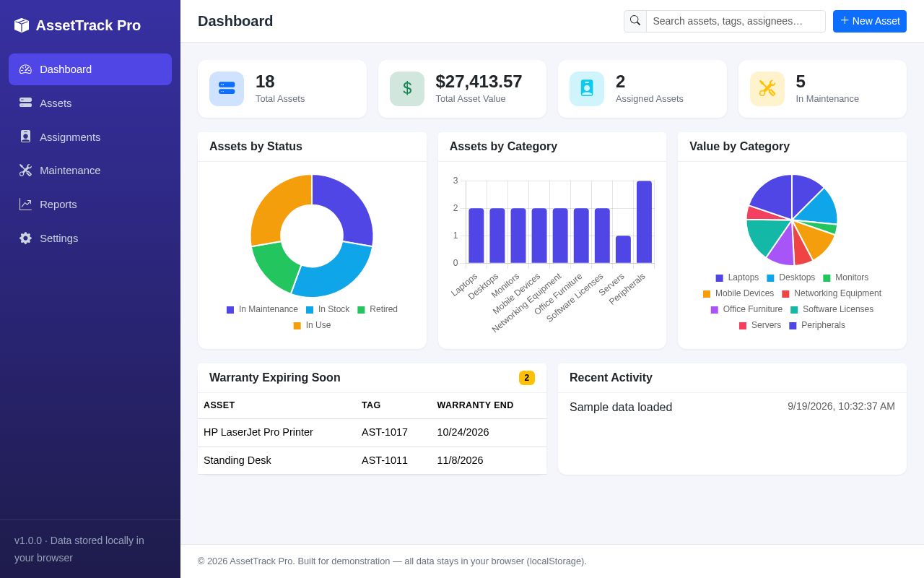Click the orange In Use donut segment

(x=276, y=206)
